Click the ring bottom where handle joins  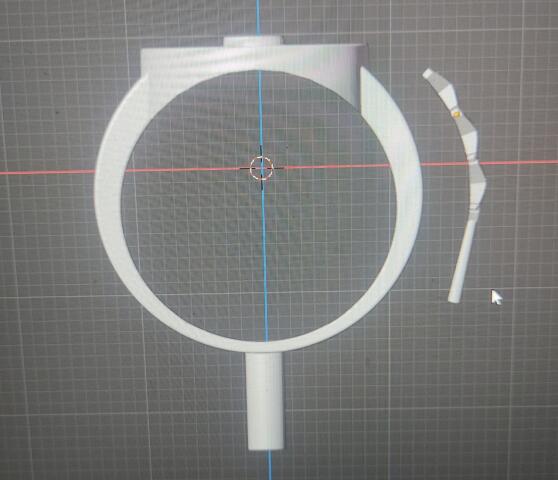point(265,347)
